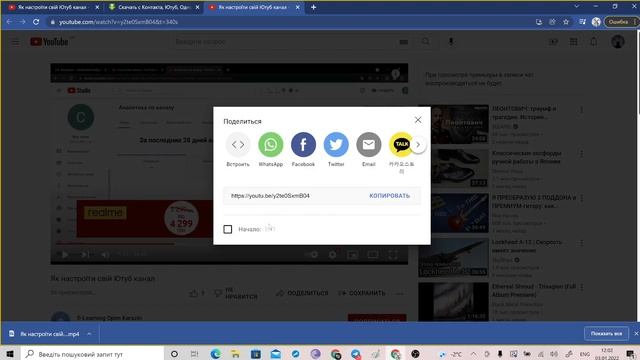
Task: Focus the browser address bar
Action: point(286,22)
